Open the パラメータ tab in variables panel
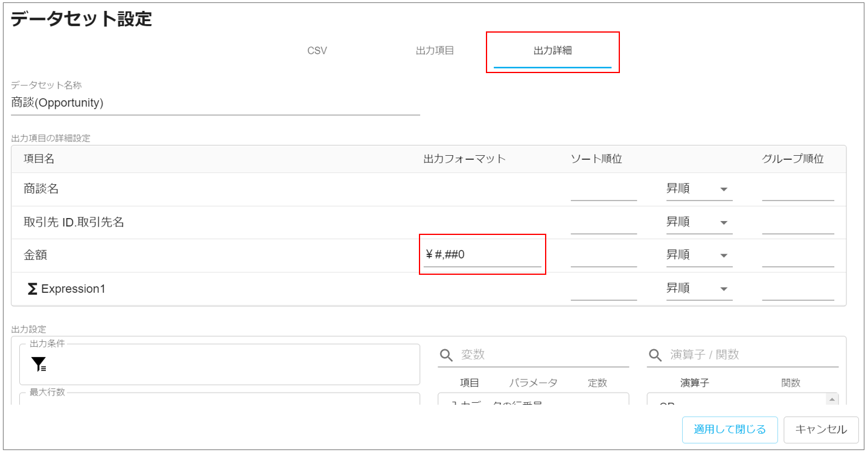This screenshot has width=868, height=453. click(x=533, y=383)
